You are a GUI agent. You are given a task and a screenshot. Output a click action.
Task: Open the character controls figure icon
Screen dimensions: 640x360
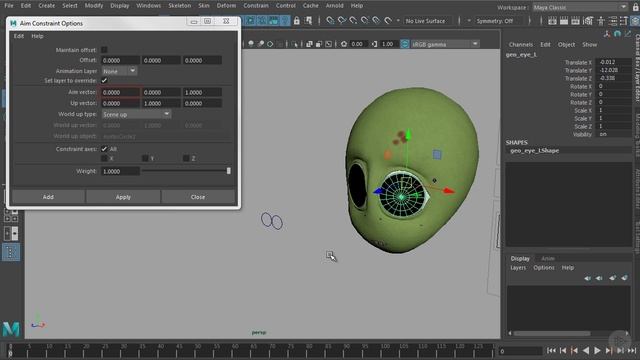[601, 21]
